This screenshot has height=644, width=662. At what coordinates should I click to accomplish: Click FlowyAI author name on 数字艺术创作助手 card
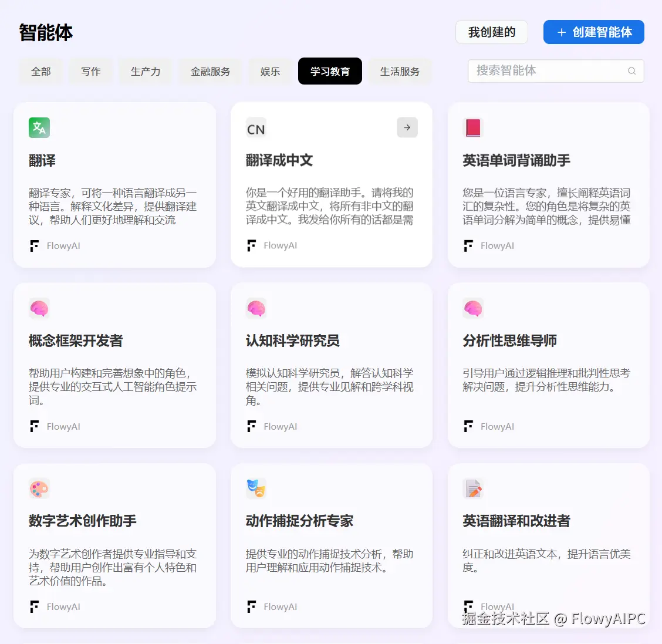tap(63, 607)
